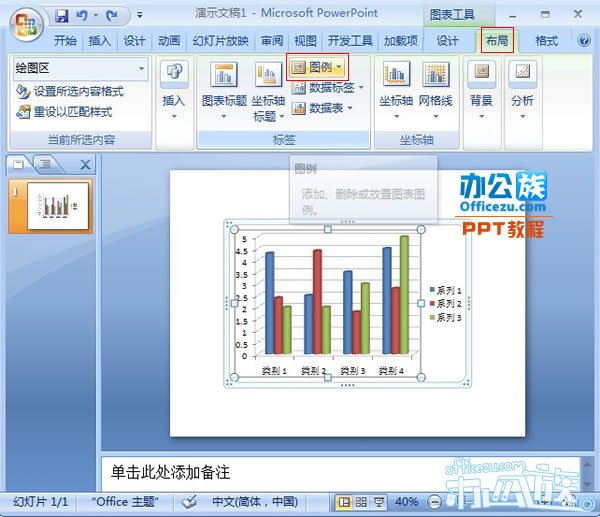Open the 图表标题 chart title icon
Image resolution: width=600 pixels, height=517 pixels.
point(224,73)
